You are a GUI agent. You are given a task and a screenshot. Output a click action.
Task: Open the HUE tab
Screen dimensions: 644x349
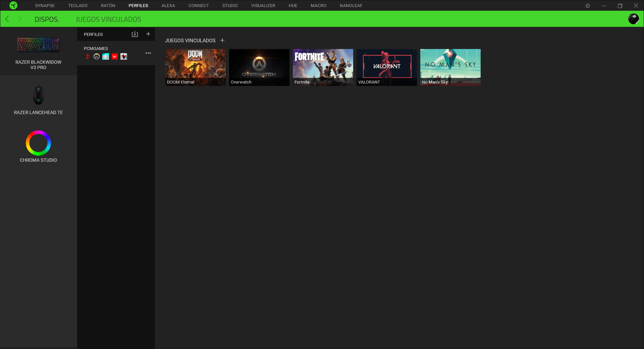[293, 6]
